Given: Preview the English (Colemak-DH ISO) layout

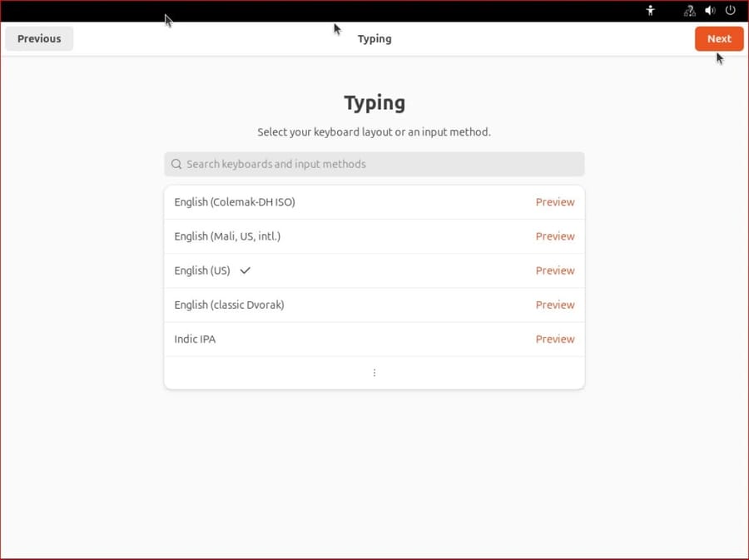Looking at the screenshot, I should [x=554, y=202].
